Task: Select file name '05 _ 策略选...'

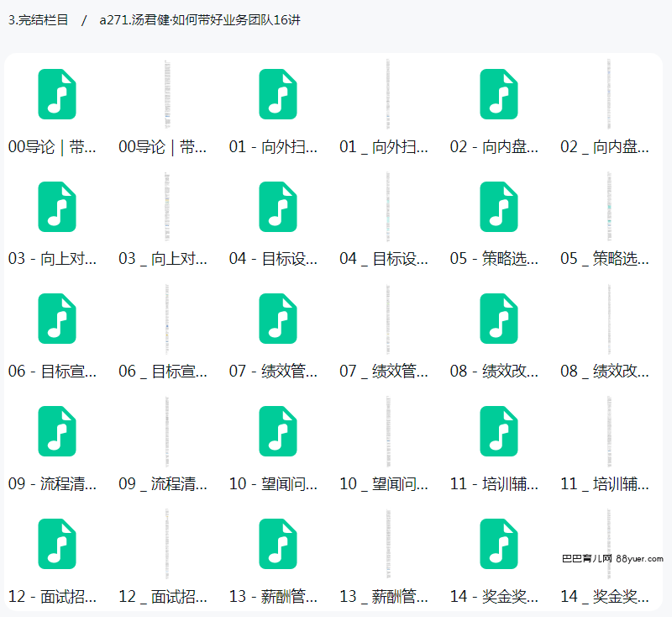Action: coord(605,259)
